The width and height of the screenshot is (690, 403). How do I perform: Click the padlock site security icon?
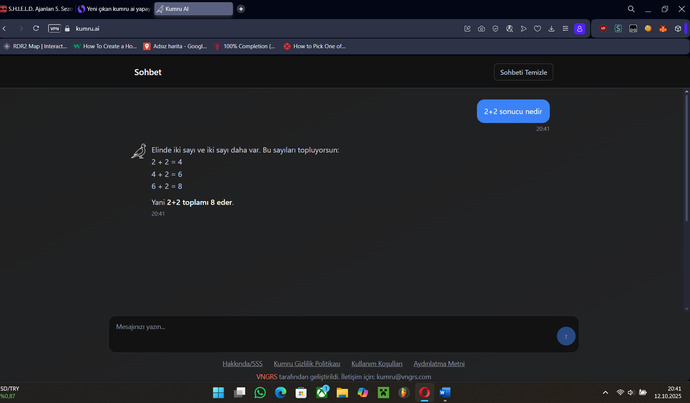(x=67, y=29)
